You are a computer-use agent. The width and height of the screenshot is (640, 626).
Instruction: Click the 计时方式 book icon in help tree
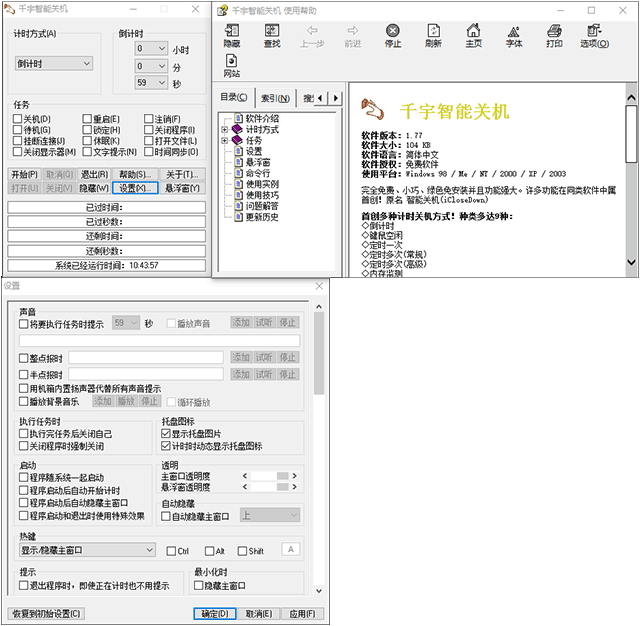(237, 129)
